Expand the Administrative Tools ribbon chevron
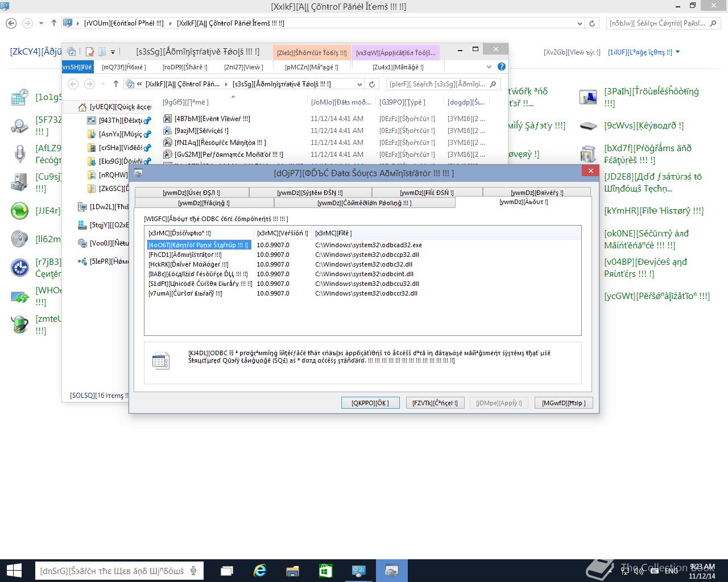The image size is (728, 582). tap(489, 67)
